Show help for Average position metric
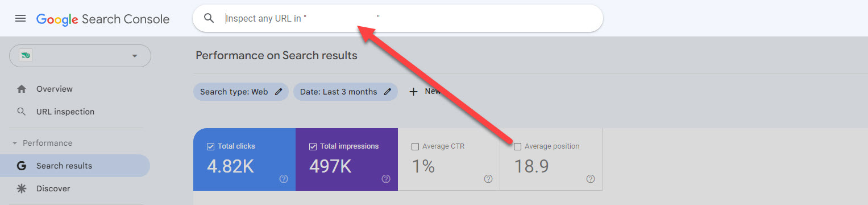 click(x=591, y=179)
